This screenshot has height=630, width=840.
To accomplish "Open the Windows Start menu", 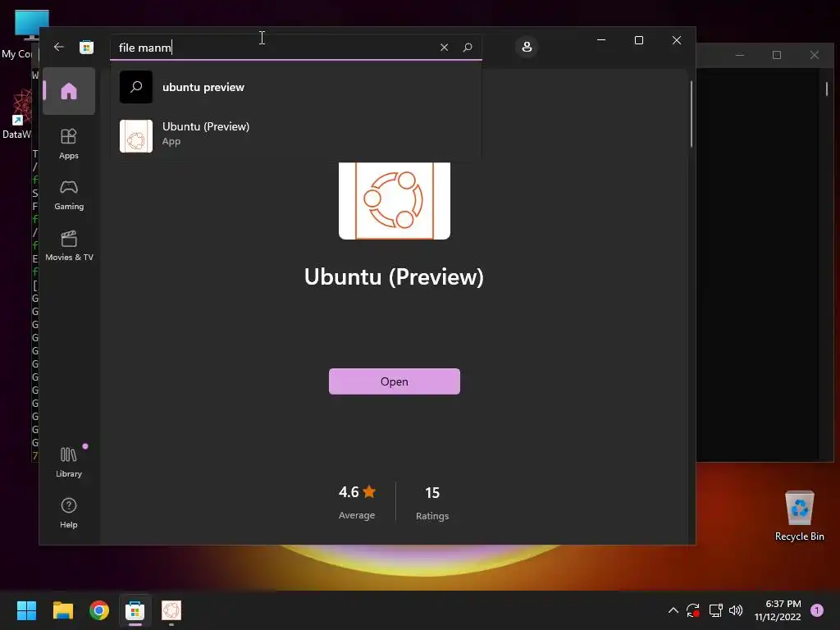I will [26, 610].
